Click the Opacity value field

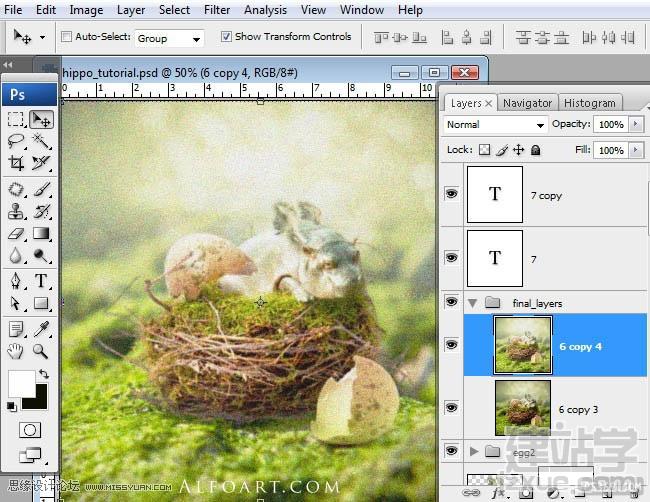611,124
